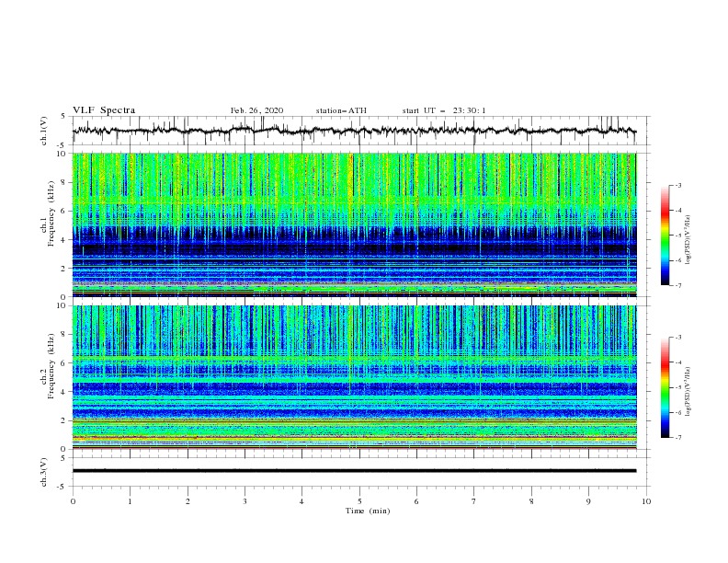Click the ch.2 color scale bar
The height and width of the screenshot is (563, 728).
pyautogui.click(x=665, y=387)
